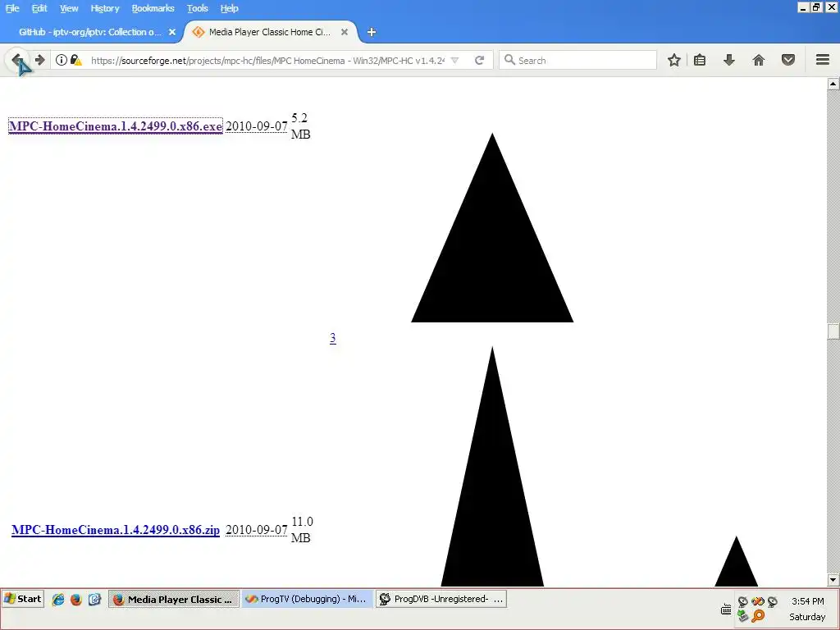Open the Firefox hamburger menu

point(823,60)
